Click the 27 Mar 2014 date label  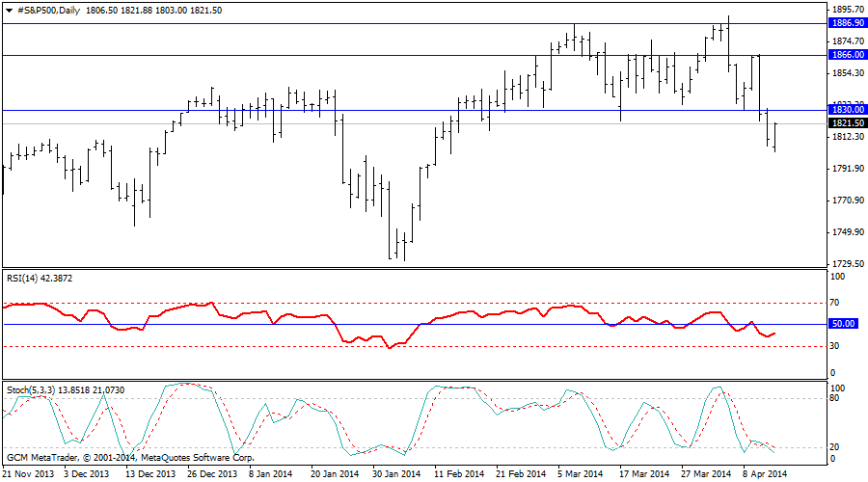coord(706,474)
